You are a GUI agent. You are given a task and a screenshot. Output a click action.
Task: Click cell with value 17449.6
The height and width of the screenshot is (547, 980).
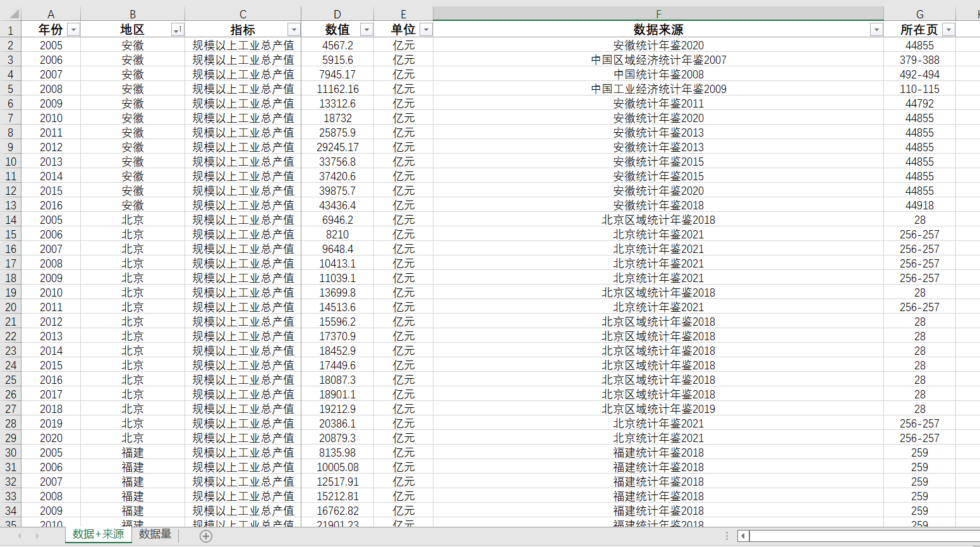point(337,365)
